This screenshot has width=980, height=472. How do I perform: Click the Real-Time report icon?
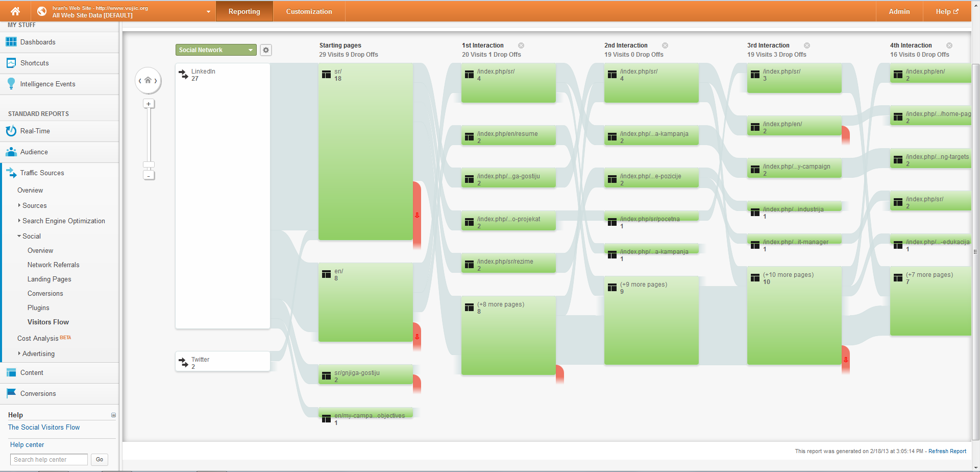(11, 131)
